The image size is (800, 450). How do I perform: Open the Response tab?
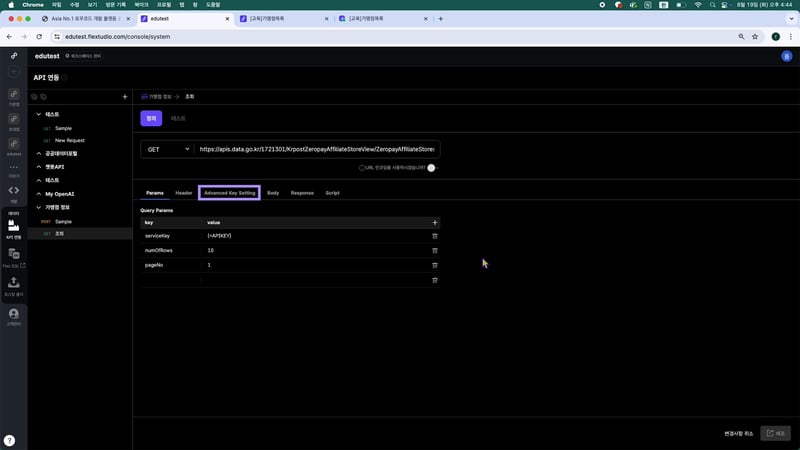[x=302, y=192]
